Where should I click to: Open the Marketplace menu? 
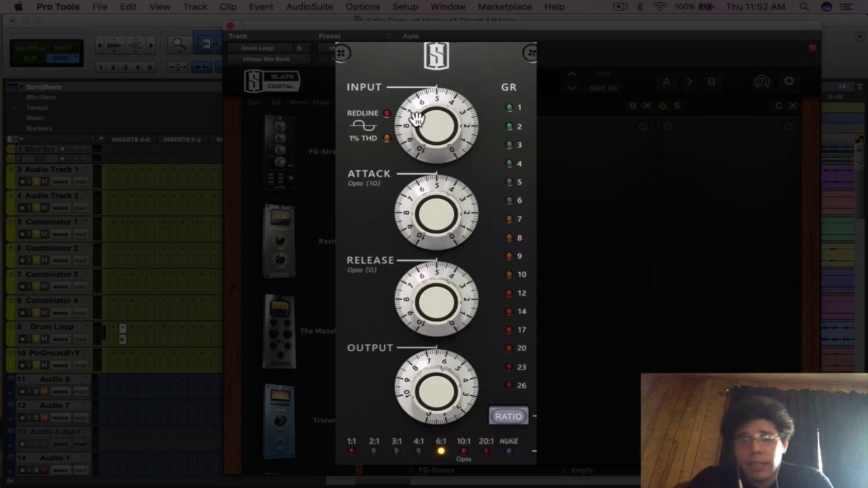pyautogui.click(x=505, y=7)
